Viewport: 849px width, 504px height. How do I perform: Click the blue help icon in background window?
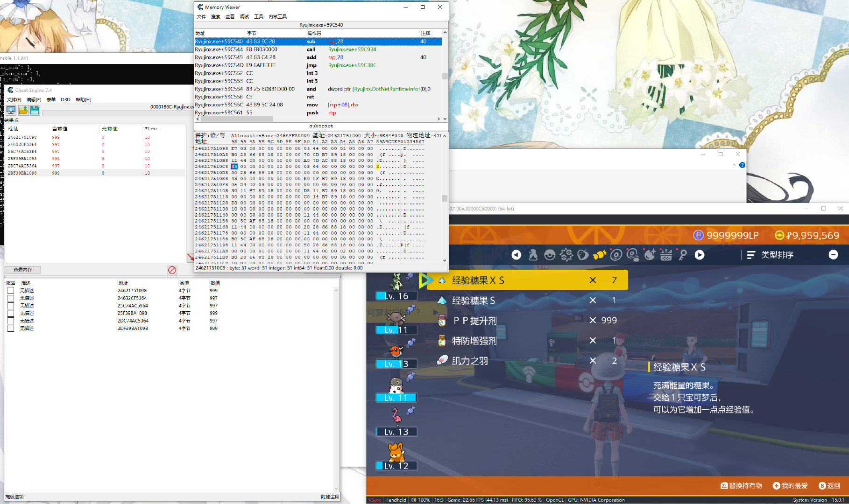[x=742, y=165]
